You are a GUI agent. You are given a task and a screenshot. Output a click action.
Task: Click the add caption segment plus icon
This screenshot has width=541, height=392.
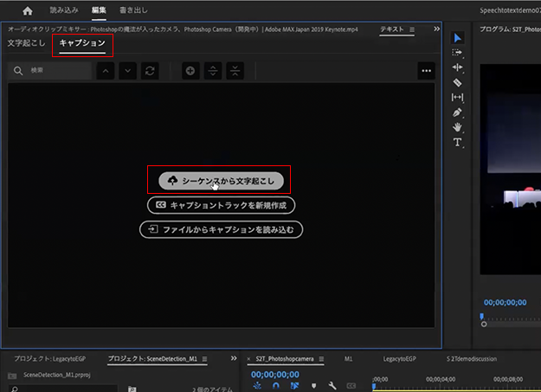190,70
